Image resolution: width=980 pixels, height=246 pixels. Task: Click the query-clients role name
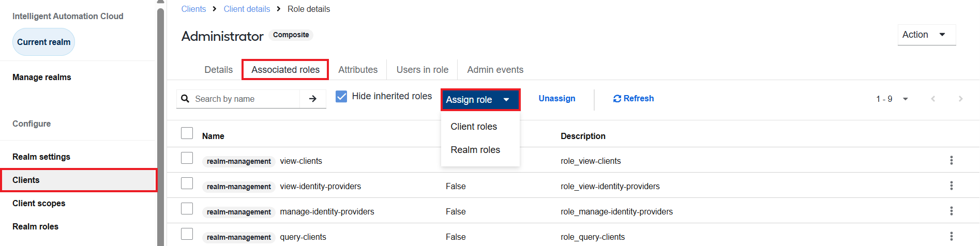click(x=303, y=237)
